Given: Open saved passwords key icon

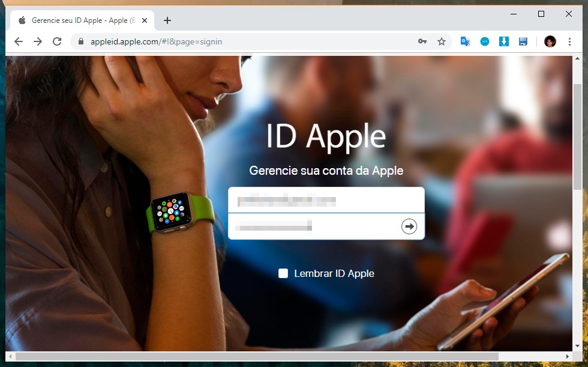Looking at the screenshot, I should [422, 41].
